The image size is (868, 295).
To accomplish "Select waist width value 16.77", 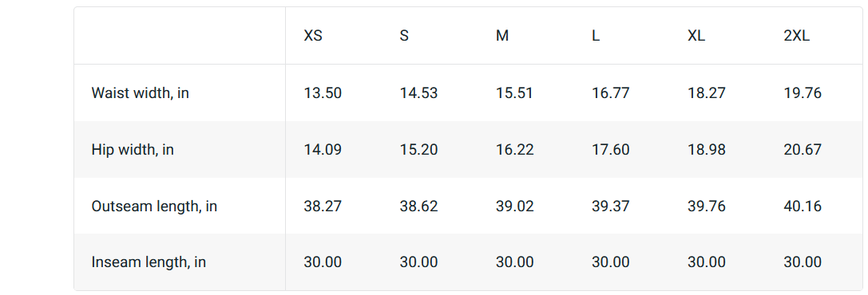I will [611, 92].
